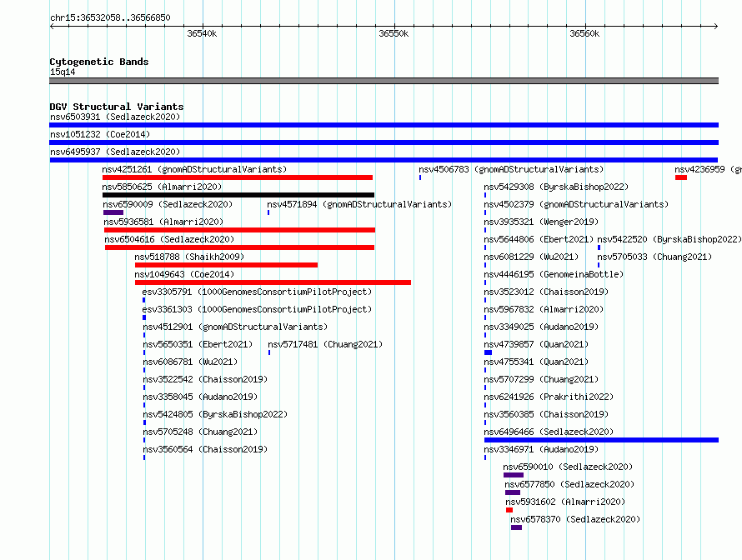
Task: Click nsv5717481 (Chuang2021) label
Action: click(325, 344)
